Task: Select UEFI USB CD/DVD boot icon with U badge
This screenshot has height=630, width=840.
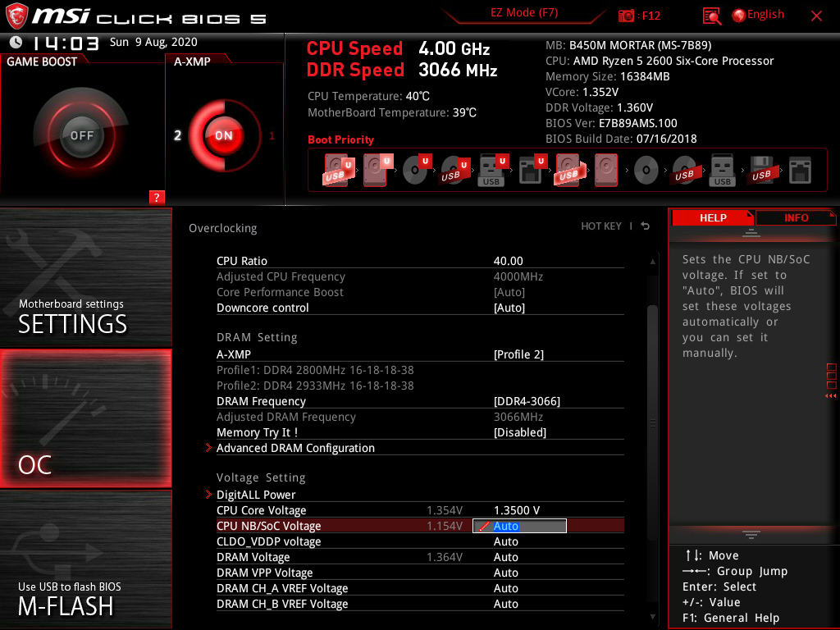Action: (454, 170)
